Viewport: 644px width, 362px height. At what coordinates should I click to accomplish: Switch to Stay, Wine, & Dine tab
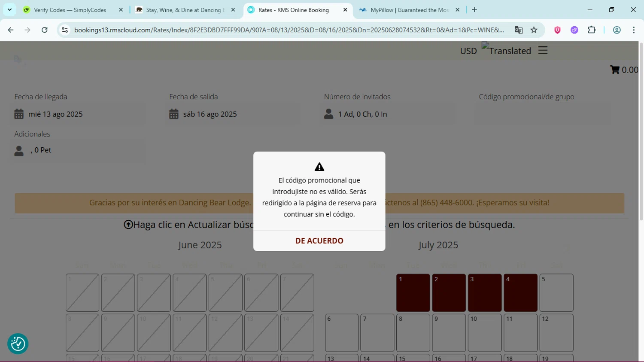point(185,10)
